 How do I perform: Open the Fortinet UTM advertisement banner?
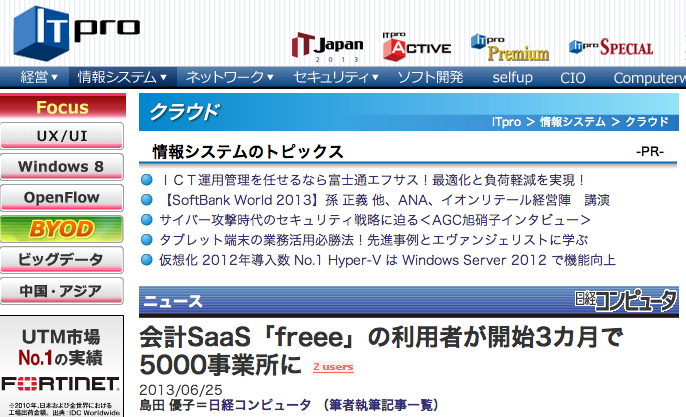coord(62,366)
